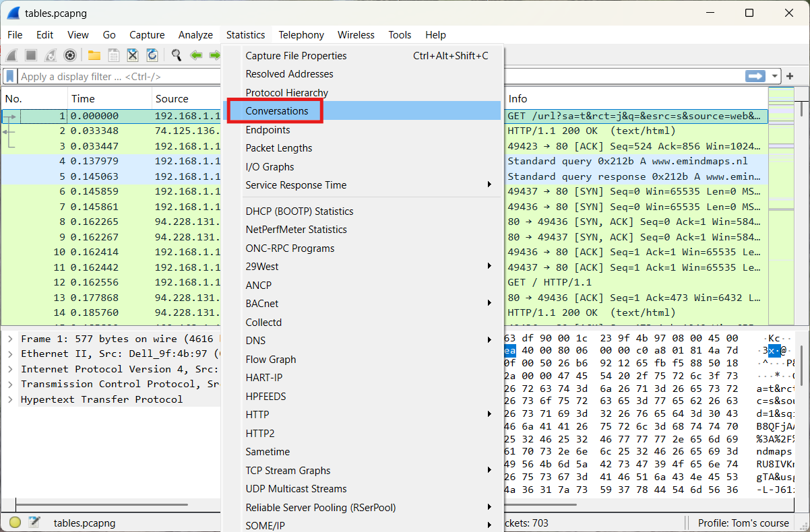Reload this capture file icon
This screenshot has width=810, height=532.
pos(152,55)
